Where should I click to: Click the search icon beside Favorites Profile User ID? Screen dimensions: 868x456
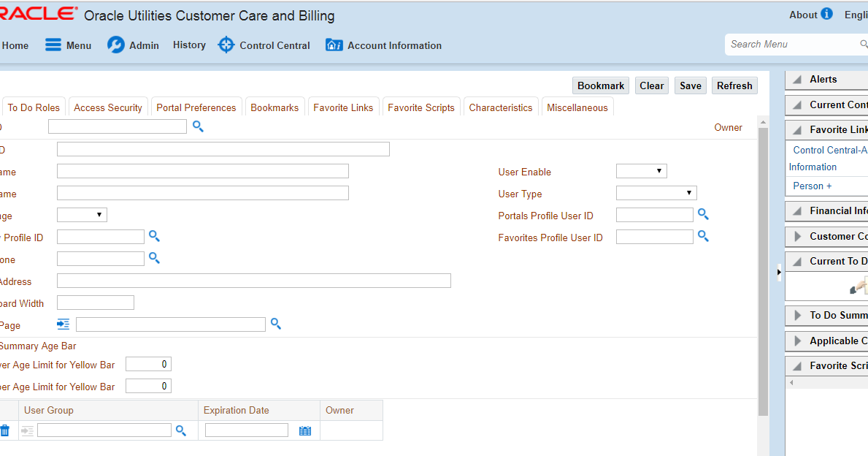[x=703, y=237]
